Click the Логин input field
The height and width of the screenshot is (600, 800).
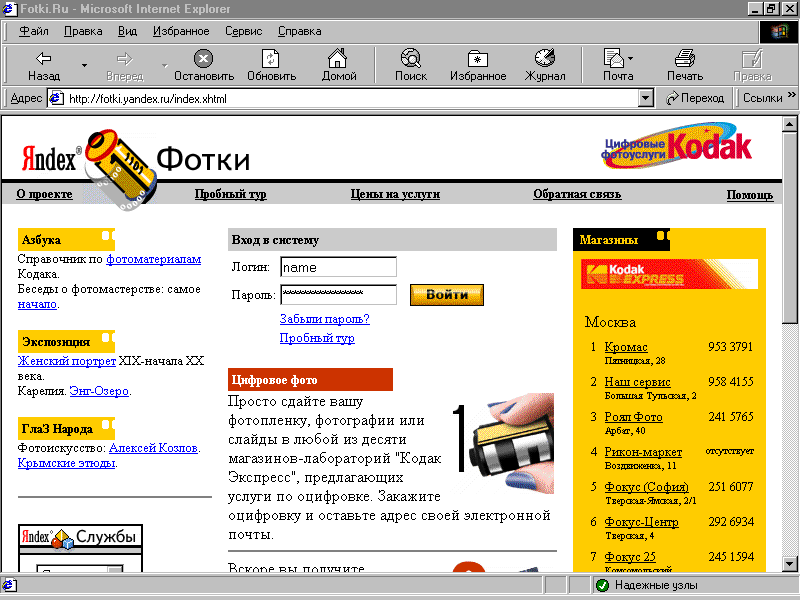click(338, 267)
